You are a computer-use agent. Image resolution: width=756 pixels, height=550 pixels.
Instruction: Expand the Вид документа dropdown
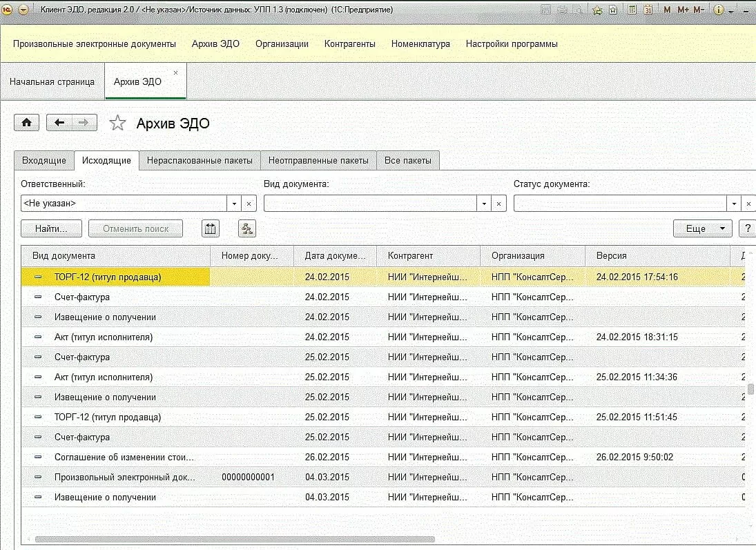point(484,204)
